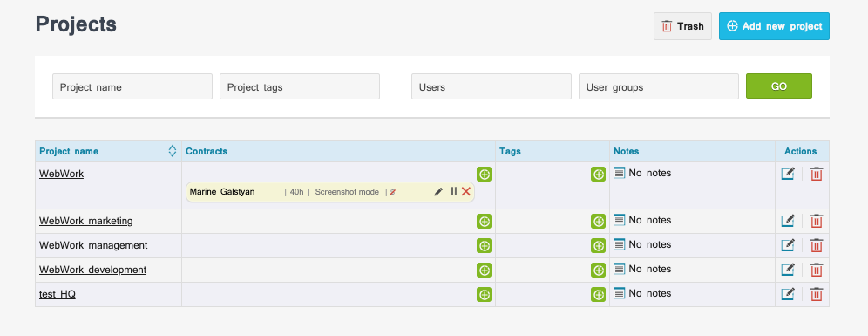This screenshot has width=868, height=336.
Task: Edit Marine Galstyan's contract with pencil
Action: coord(438,192)
